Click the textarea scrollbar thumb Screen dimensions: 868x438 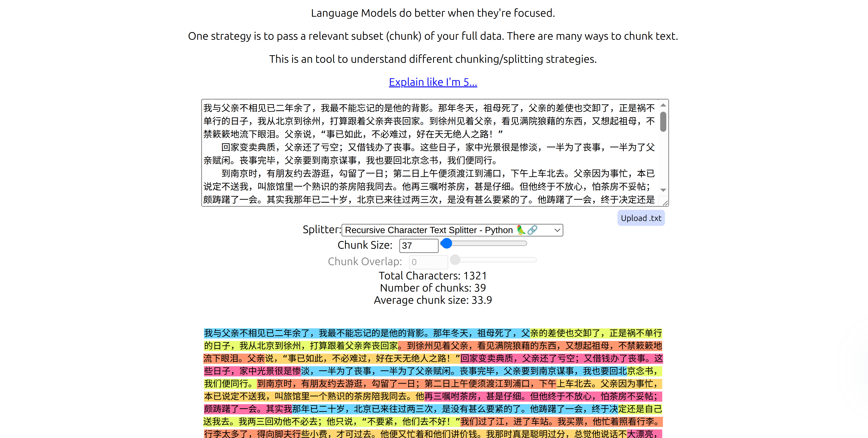point(663,121)
